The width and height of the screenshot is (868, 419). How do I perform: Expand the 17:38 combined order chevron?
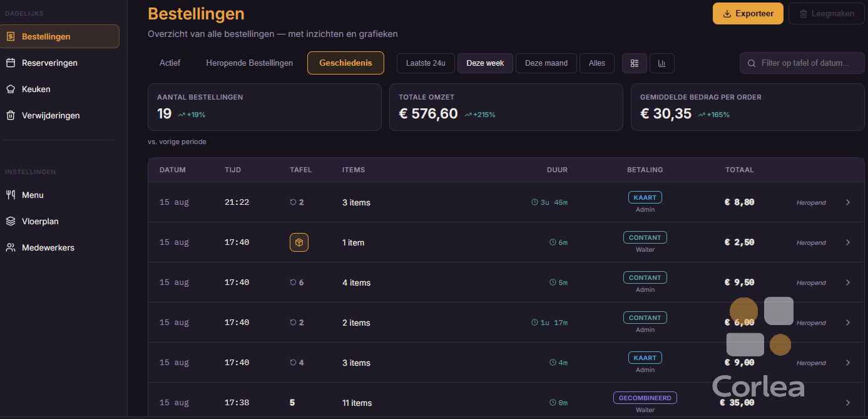848,403
